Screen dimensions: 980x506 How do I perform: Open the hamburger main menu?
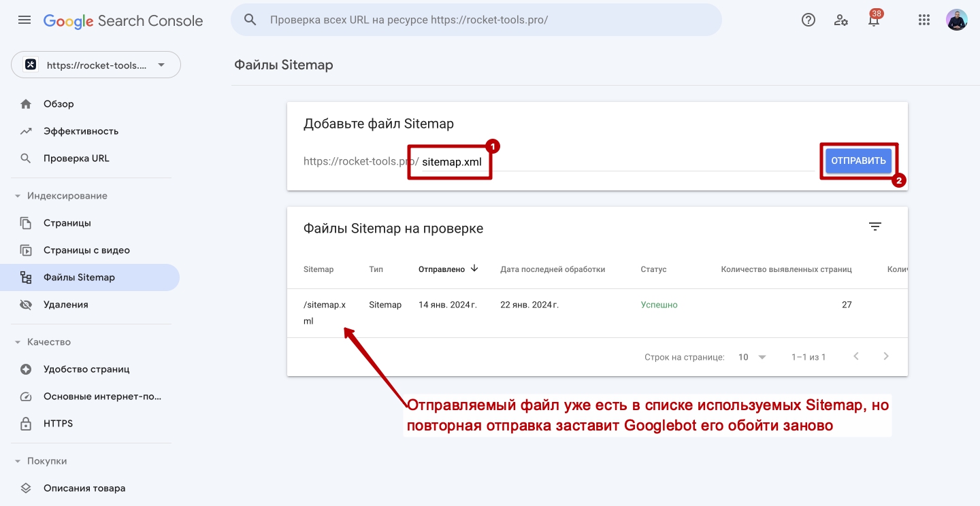point(24,20)
